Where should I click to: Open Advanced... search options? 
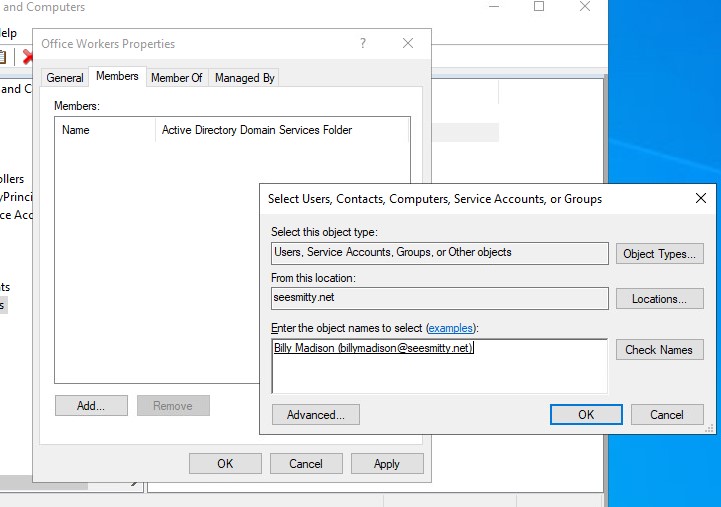point(315,415)
